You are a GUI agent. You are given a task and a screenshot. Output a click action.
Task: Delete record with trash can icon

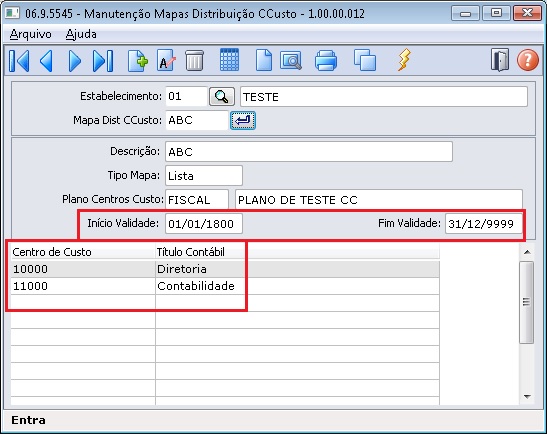point(194,61)
